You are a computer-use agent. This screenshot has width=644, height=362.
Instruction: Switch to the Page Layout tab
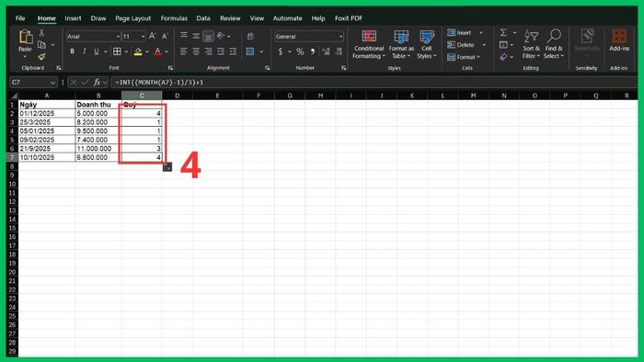(133, 18)
